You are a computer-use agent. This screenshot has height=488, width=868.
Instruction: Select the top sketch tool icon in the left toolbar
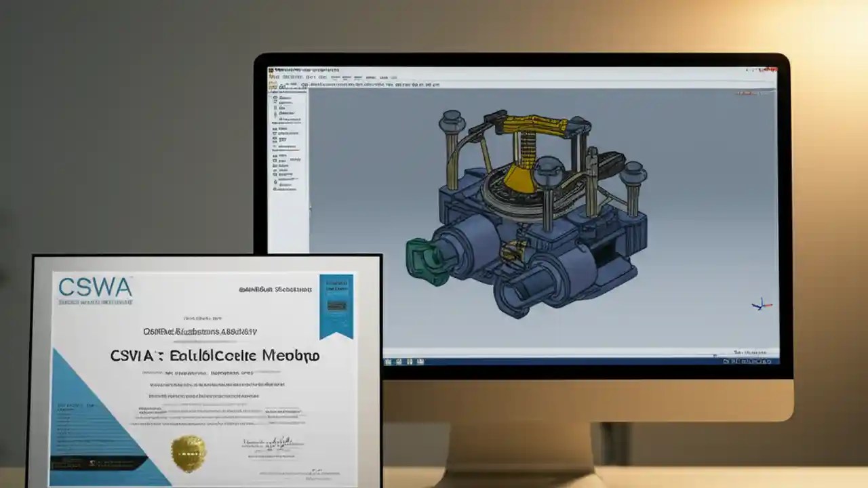pos(275,98)
